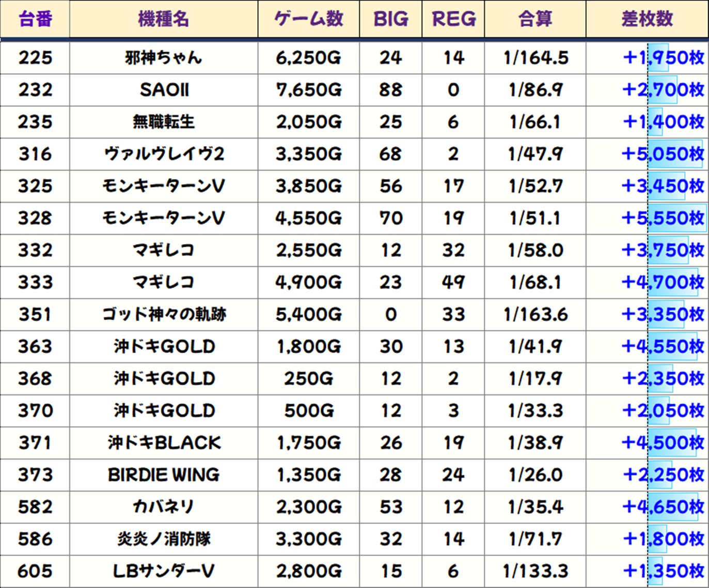Select the REG count 33

[x=453, y=314]
